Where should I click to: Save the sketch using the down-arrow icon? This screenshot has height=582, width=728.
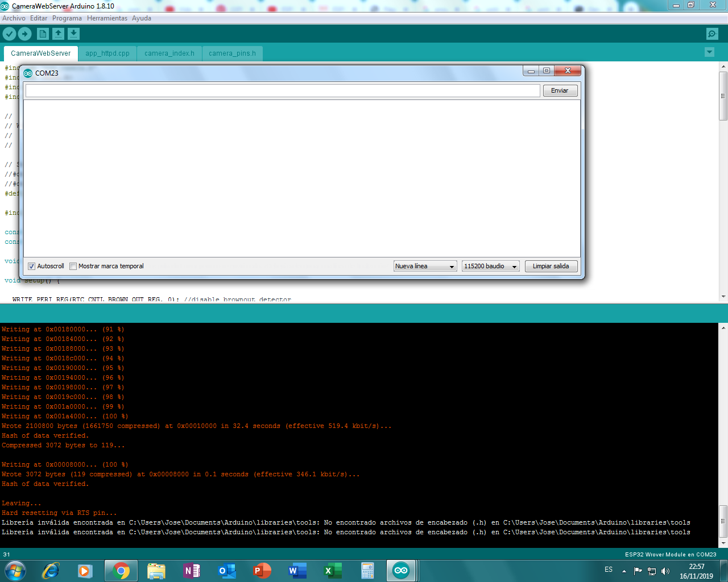pos(73,34)
